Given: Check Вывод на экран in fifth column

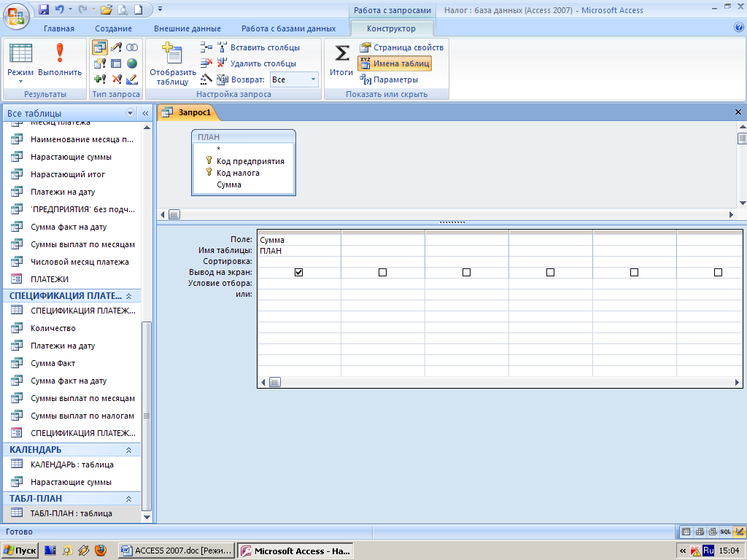Looking at the screenshot, I should (634, 273).
